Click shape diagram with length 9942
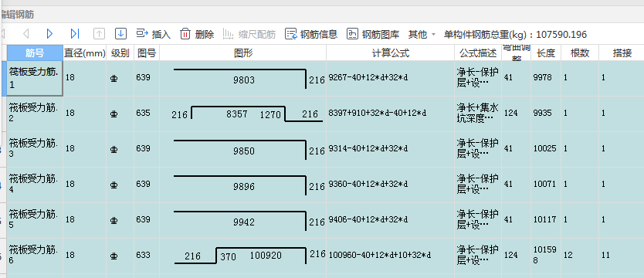The width and height of the screenshot is (644, 278). click(x=243, y=220)
